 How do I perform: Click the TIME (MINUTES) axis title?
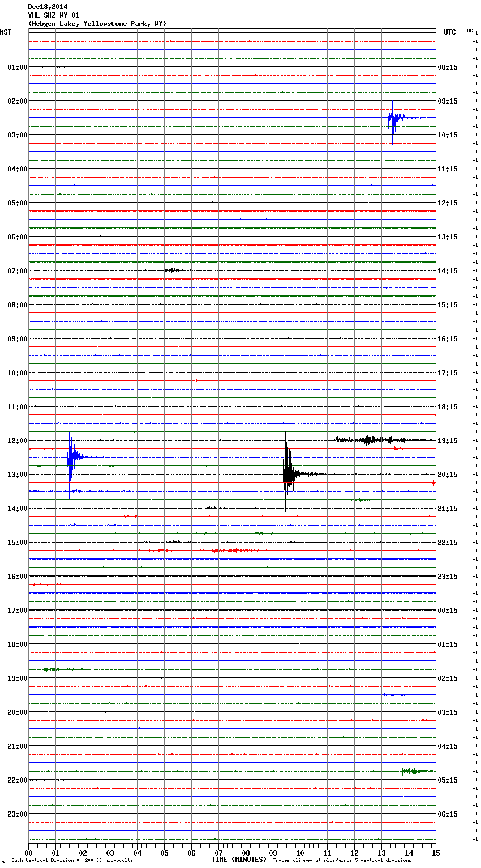[239, 860]
